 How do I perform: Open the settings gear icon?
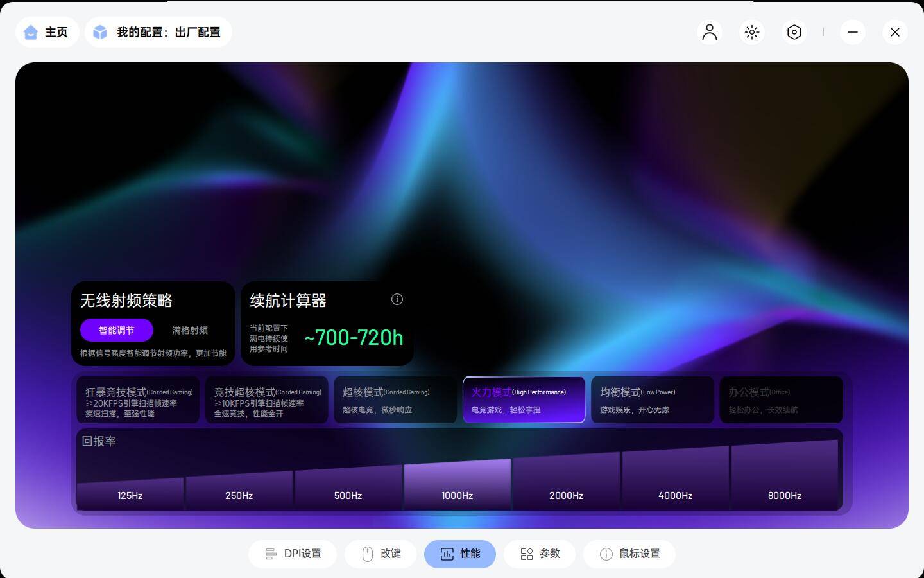[x=794, y=31]
